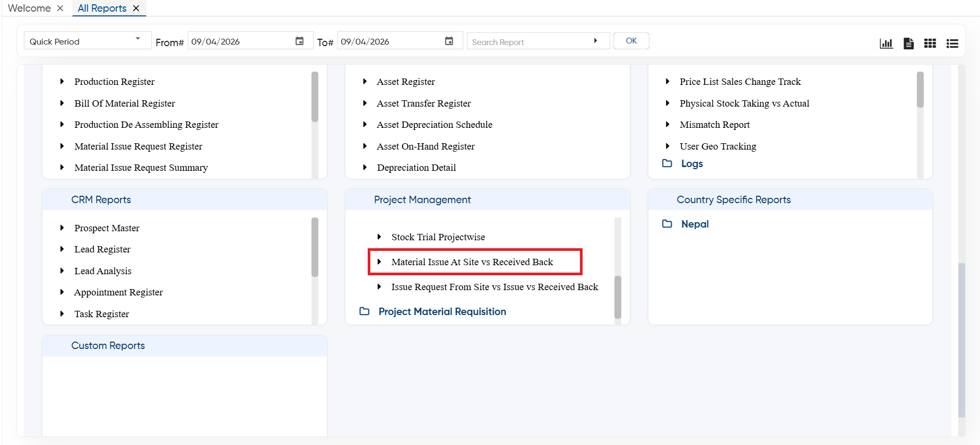This screenshot has height=445, width=980.
Task: Open the bar chart view icon
Action: tap(886, 43)
